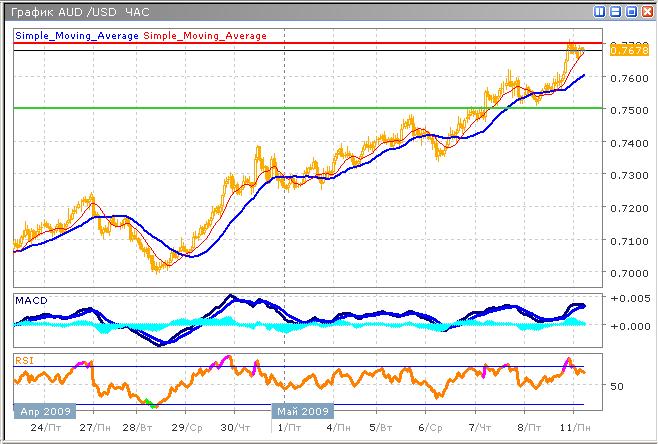Click the 'Май 2009' month marker

pos(303,410)
